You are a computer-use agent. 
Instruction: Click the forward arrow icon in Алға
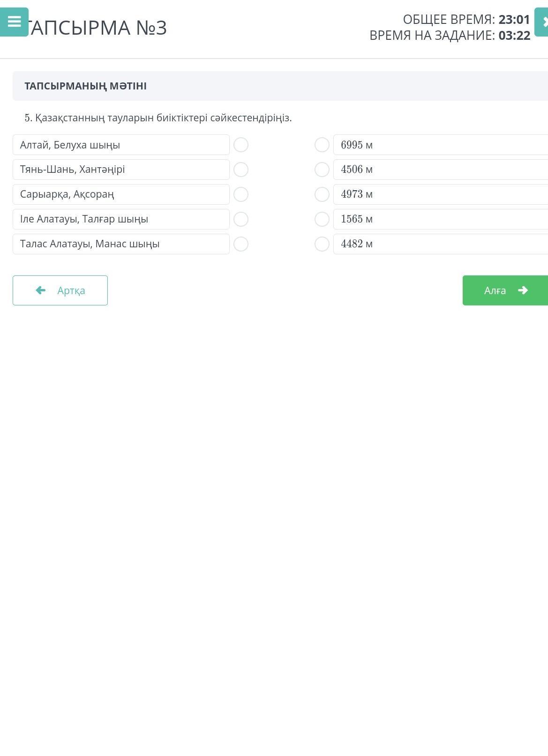click(523, 290)
